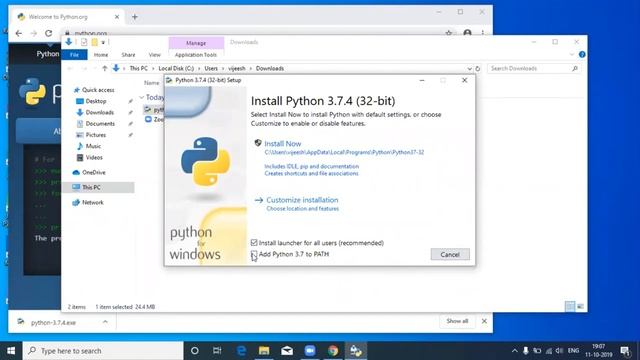Click This PC in breadcrumb path
Viewport: 640px width, 360px height.
point(138,69)
